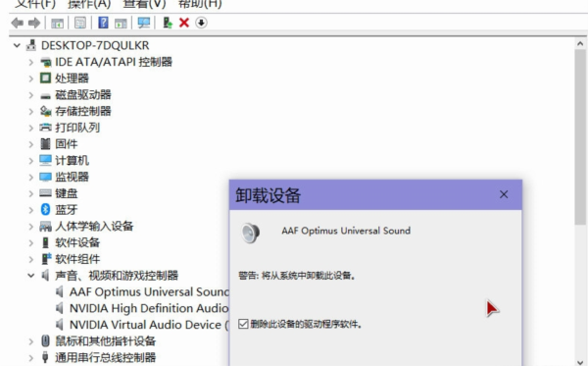Click the 监视器 monitor icon
Screen dimensions: 588x366
pyautogui.click(x=45, y=177)
